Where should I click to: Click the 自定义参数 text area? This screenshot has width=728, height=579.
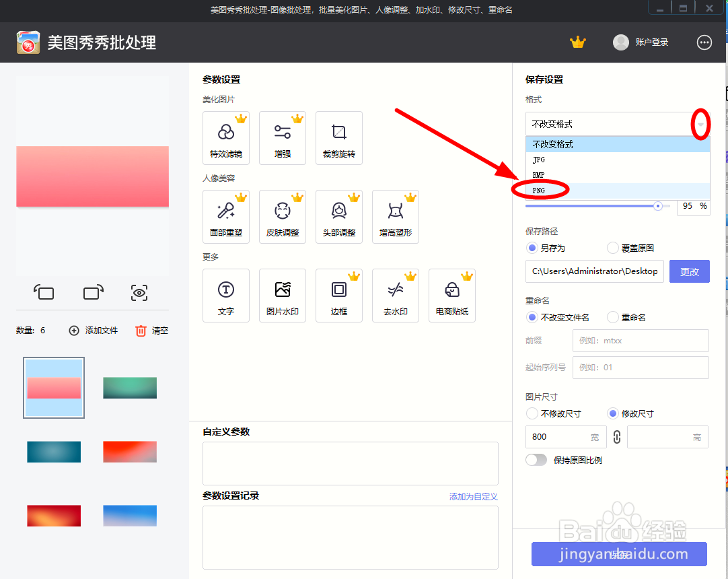click(351, 463)
